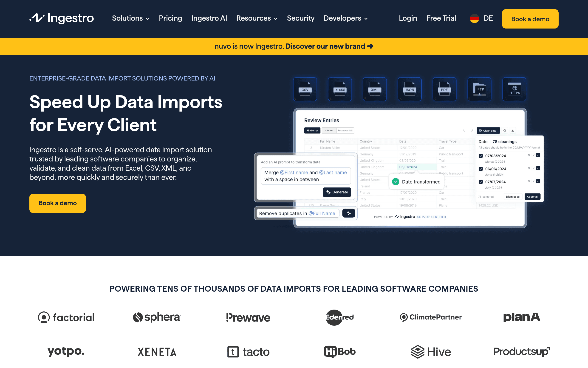Select the HTTPS connection icon

click(514, 89)
